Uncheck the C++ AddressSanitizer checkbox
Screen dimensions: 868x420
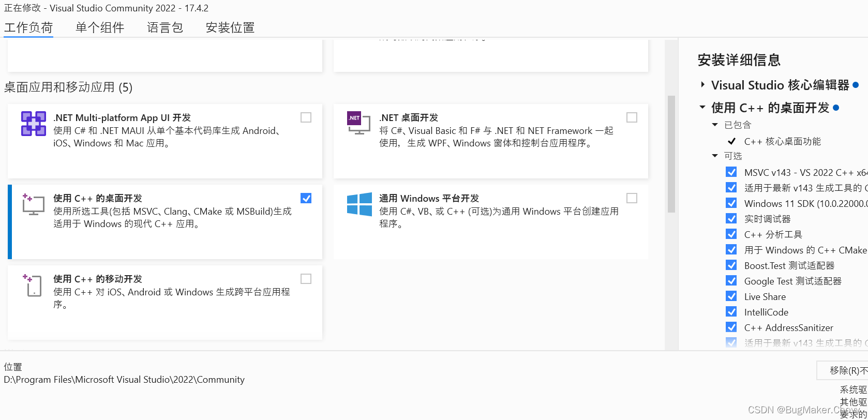click(731, 327)
